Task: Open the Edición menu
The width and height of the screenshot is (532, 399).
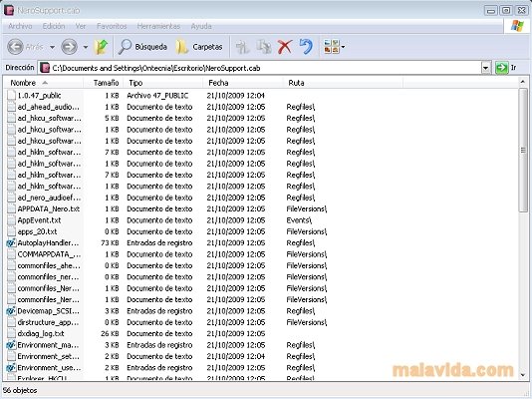Action: click(54, 26)
